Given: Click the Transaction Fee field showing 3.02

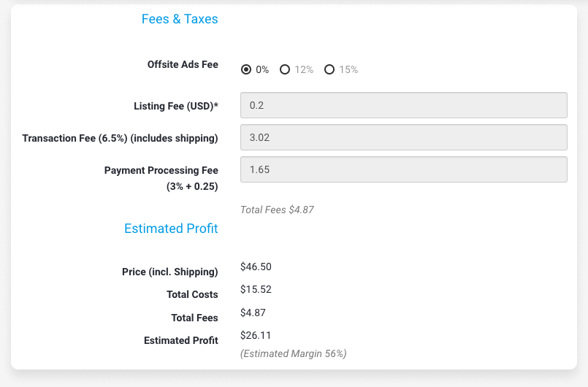Looking at the screenshot, I should pyautogui.click(x=403, y=137).
